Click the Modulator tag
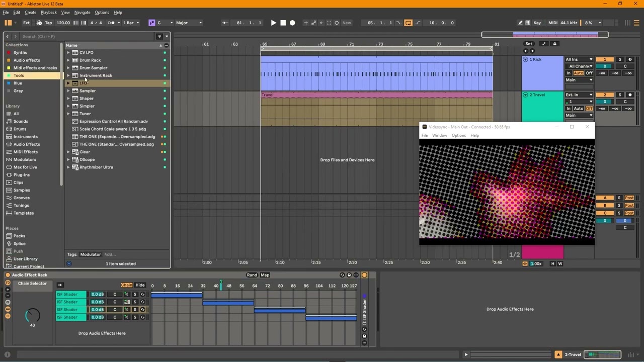Image resolution: width=644 pixels, height=362 pixels. [x=91, y=254]
